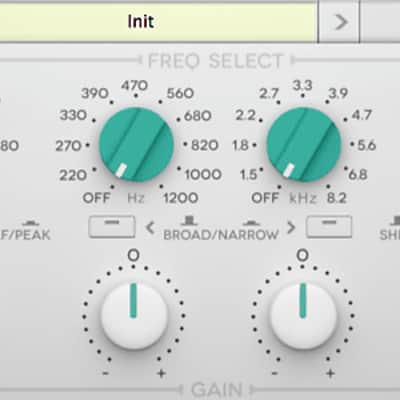Screen dimensions: 400x400
Task: Click the right chevron beside Broad/Narrow
Action: click(291, 228)
